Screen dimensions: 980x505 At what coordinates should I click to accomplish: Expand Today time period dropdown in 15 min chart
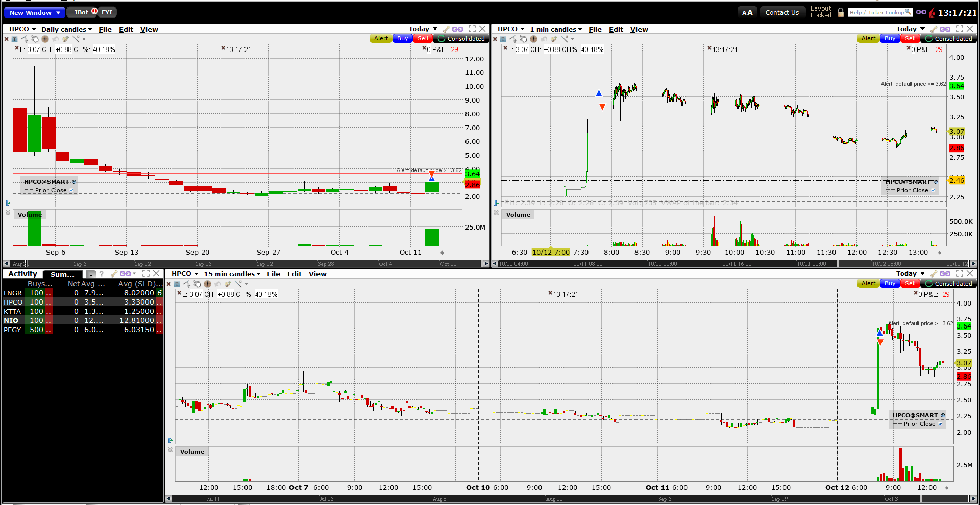point(911,274)
